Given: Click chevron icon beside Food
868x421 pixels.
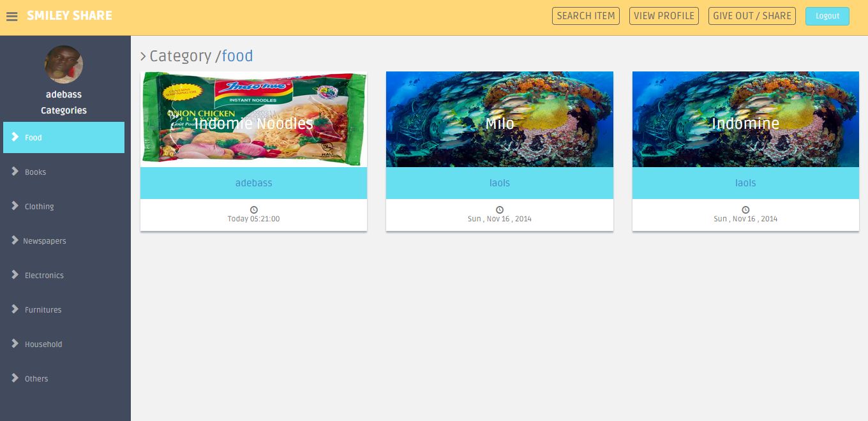Looking at the screenshot, I should tap(15, 137).
